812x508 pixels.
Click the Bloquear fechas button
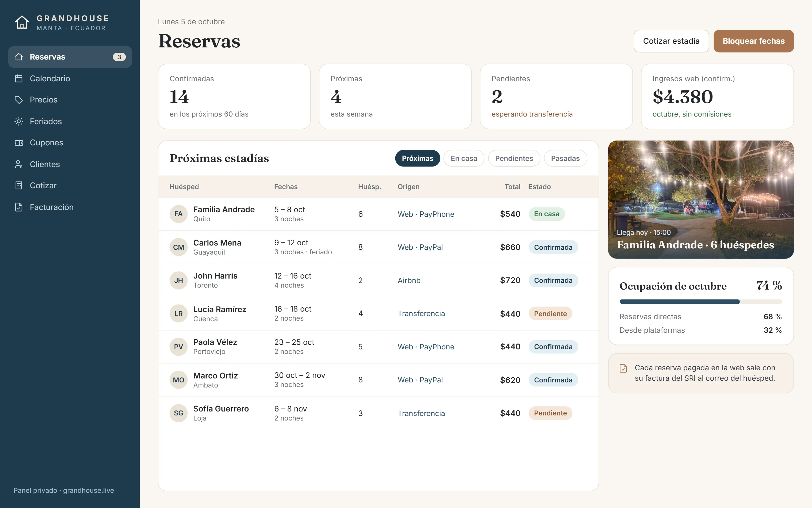click(753, 41)
